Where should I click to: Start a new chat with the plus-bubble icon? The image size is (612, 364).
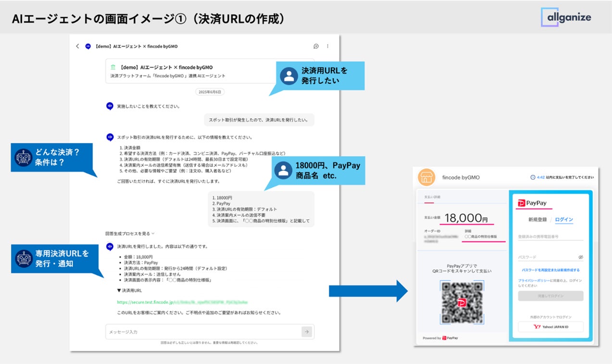316,46
